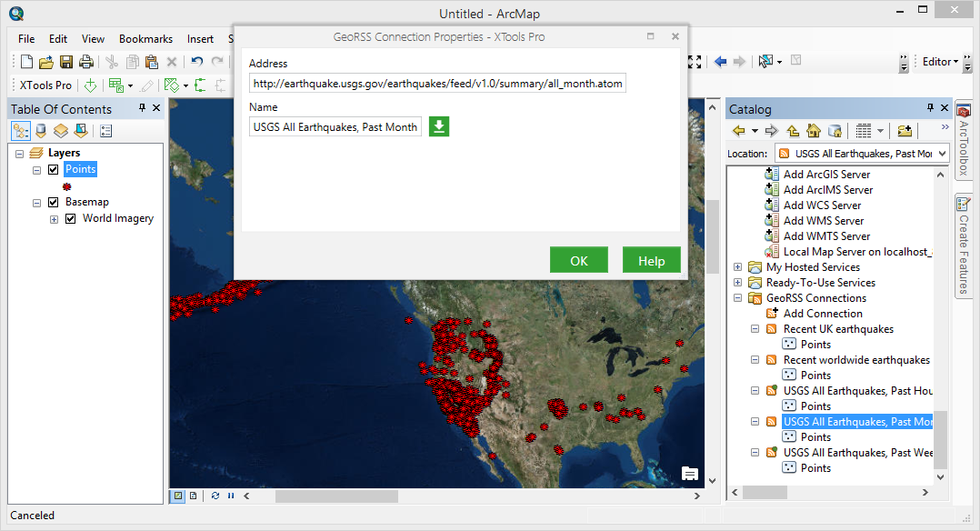Screen dimensions: 980x531
Task: Switch TOC to List By Visibility
Action: [61, 131]
